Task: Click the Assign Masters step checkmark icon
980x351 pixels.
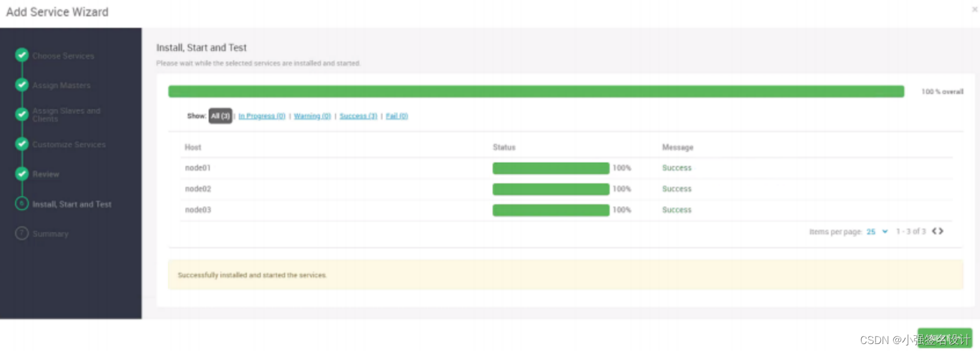Action: click(22, 85)
